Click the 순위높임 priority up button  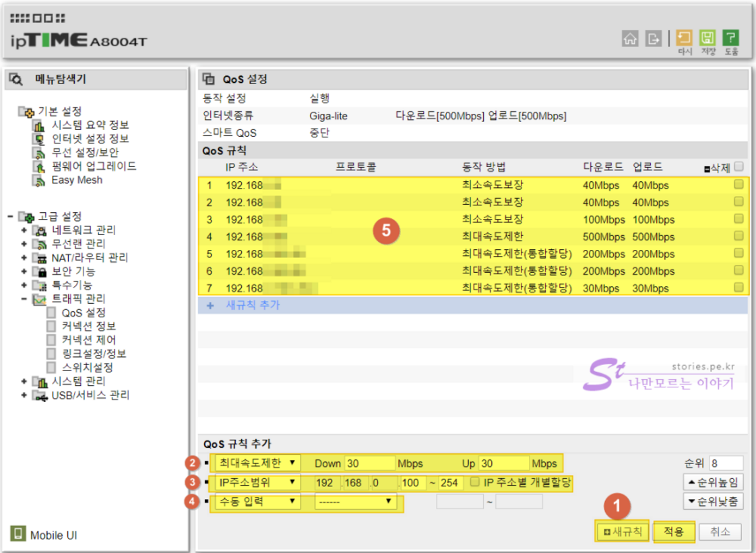[x=712, y=482]
